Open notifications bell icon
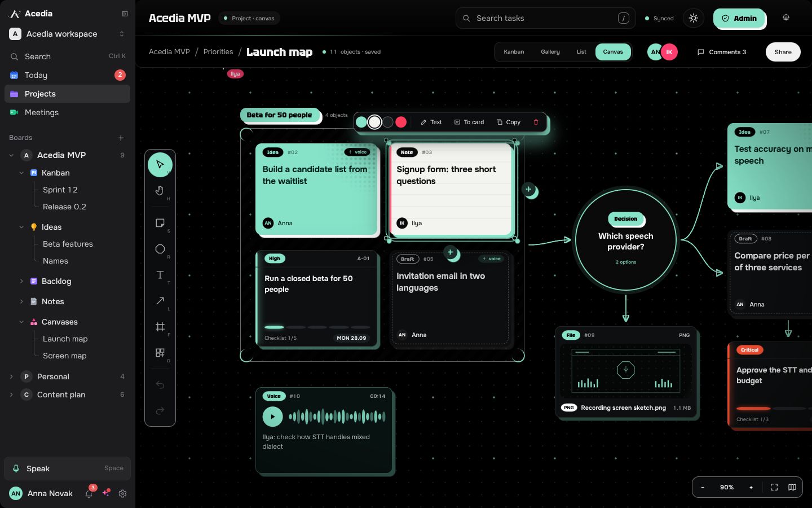812x508 pixels. (89, 493)
